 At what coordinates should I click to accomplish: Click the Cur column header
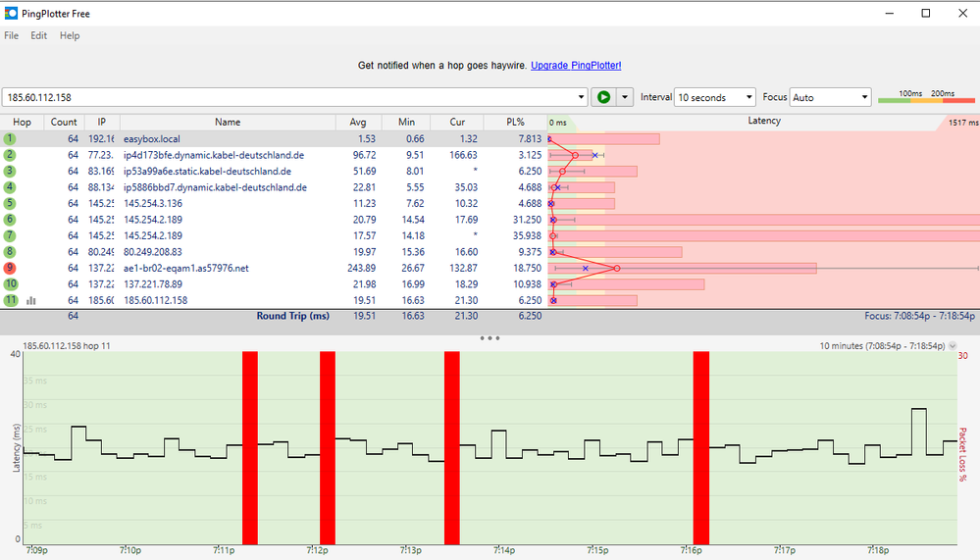457,122
